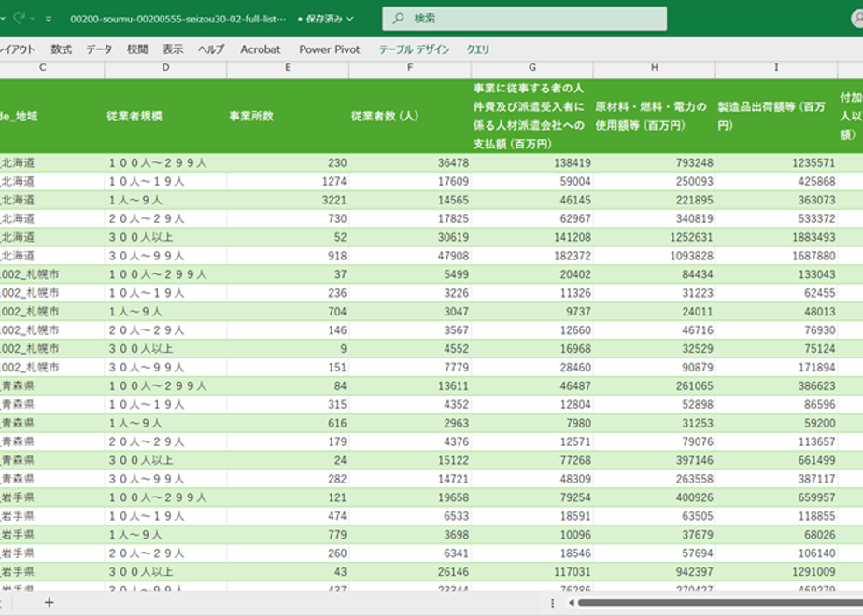The height and width of the screenshot is (616, 863).
Task: Select 300人以上 cell in 4552 row
Action: tap(165, 349)
